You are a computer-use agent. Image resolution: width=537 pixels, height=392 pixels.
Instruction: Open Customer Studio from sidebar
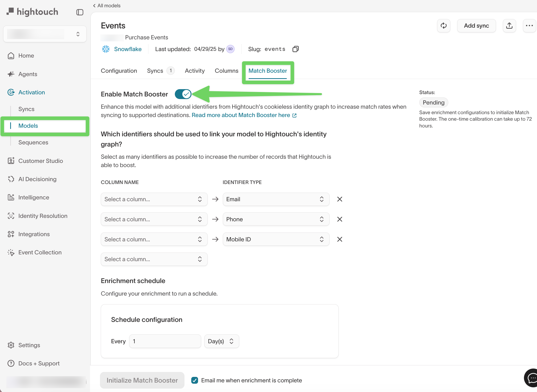point(41,161)
